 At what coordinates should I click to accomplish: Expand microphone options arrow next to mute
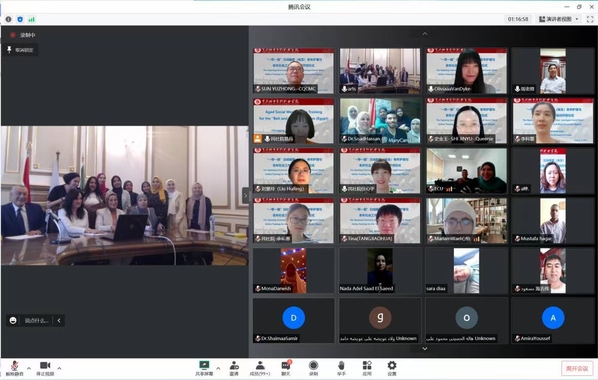[x=29, y=368]
